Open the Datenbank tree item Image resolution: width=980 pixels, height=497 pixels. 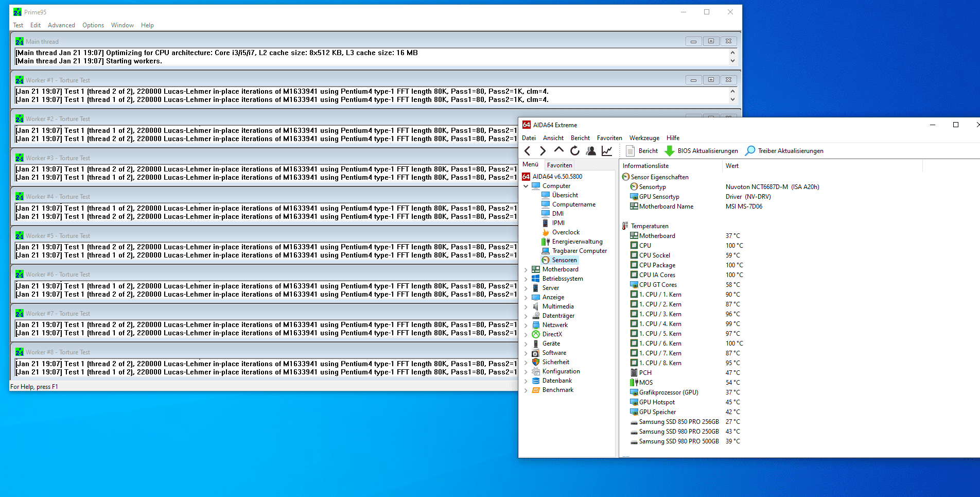557,381
